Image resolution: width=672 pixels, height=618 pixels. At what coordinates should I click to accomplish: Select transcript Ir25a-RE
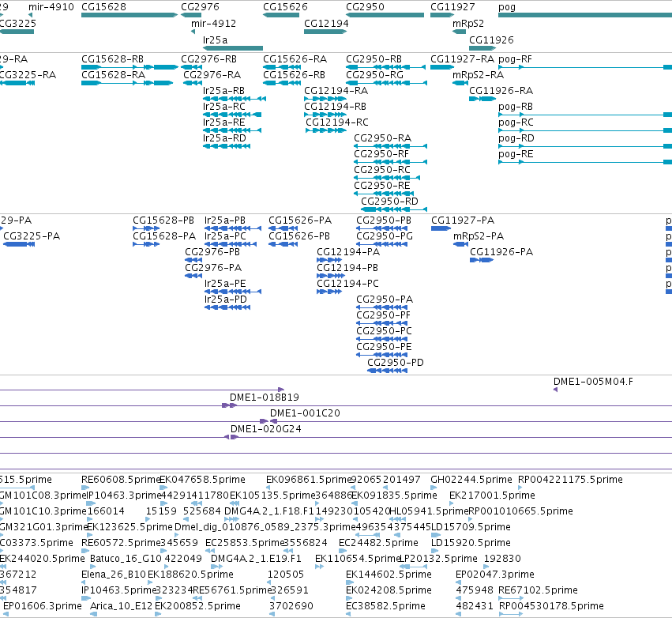232,130
